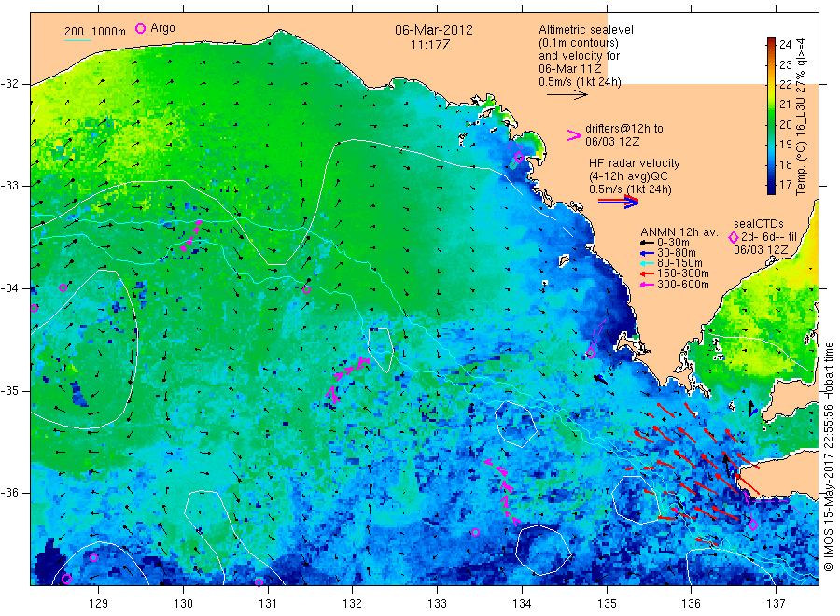
Task: Click seal CTD diamond near 134E, 32.7S
Action: [x=519, y=158]
